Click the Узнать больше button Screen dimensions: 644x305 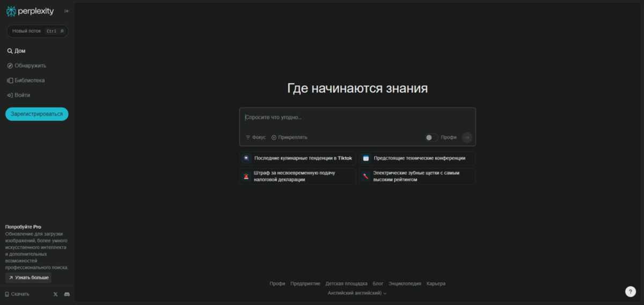pyautogui.click(x=28, y=278)
